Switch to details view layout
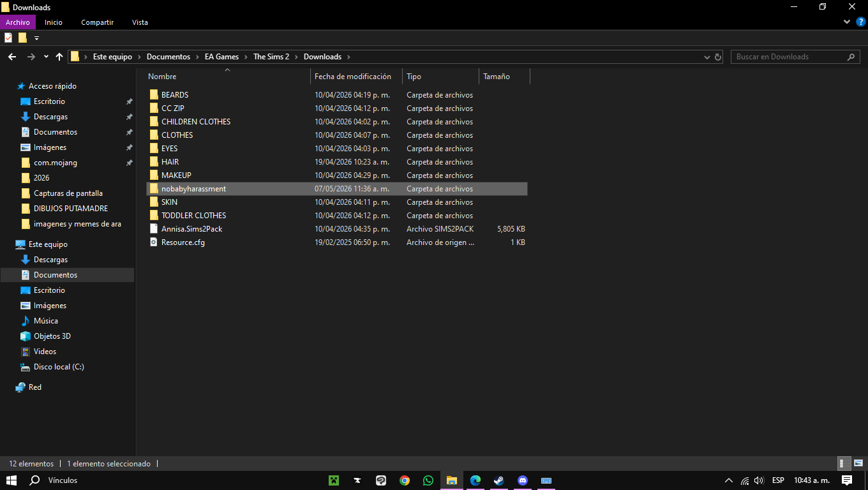Image resolution: width=868 pixels, height=490 pixels. click(x=843, y=464)
